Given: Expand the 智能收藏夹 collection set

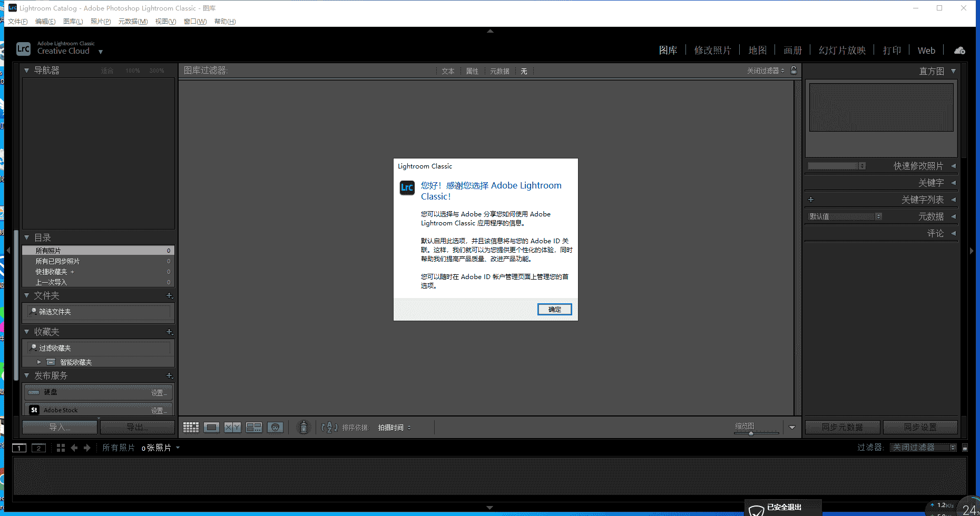Looking at the screenshot, I should click(x=39, y=362).
